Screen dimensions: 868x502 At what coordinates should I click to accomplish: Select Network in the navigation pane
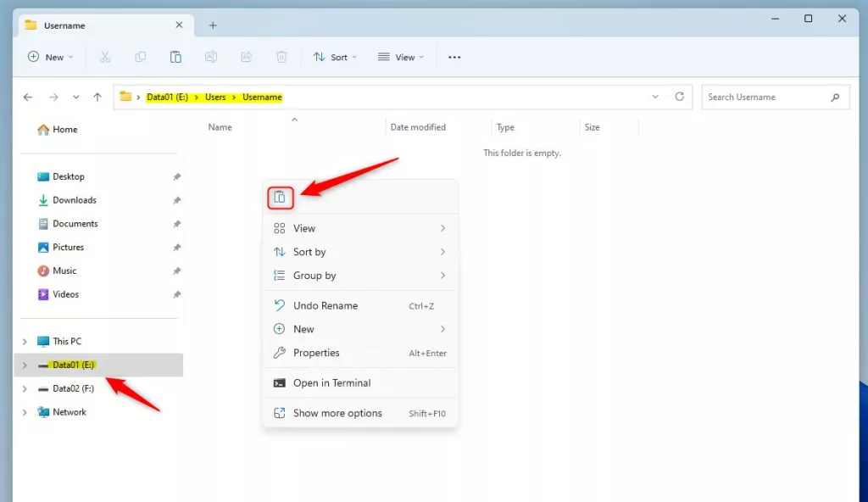98,412
